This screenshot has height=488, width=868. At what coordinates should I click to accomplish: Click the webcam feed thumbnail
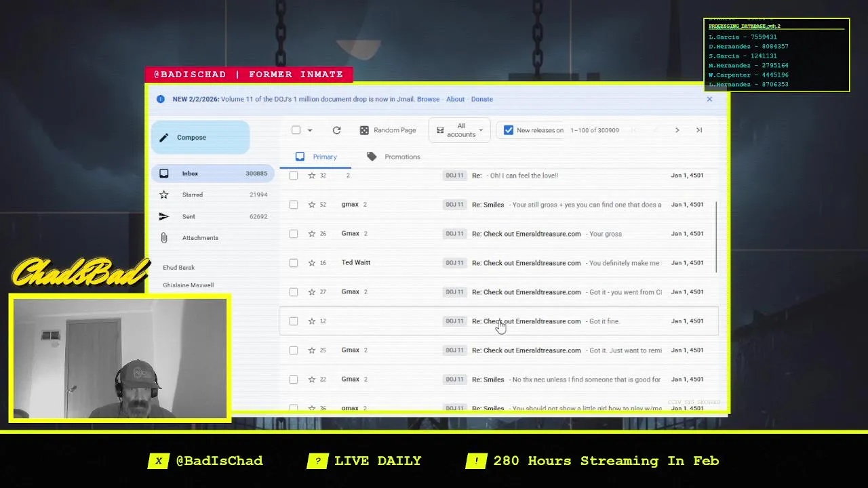[120, 359]
